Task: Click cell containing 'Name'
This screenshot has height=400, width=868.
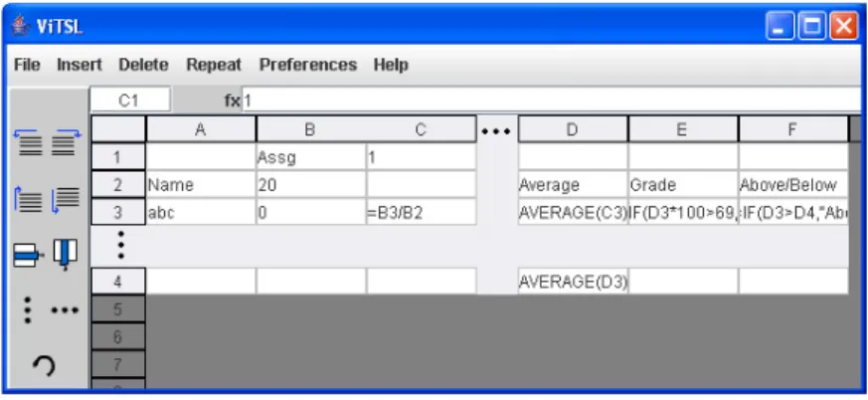Action: tap(201, 184)
